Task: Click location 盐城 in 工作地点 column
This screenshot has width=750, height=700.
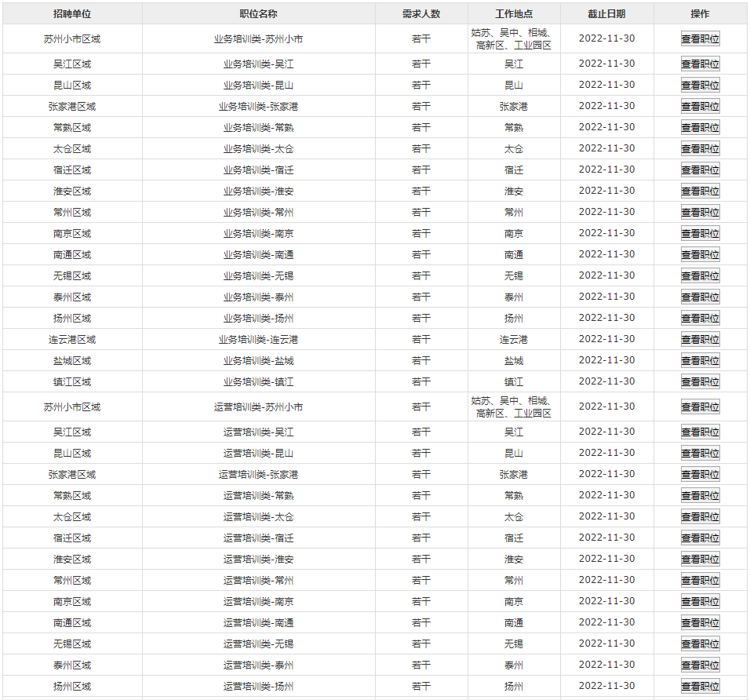Action: point(514,360)
